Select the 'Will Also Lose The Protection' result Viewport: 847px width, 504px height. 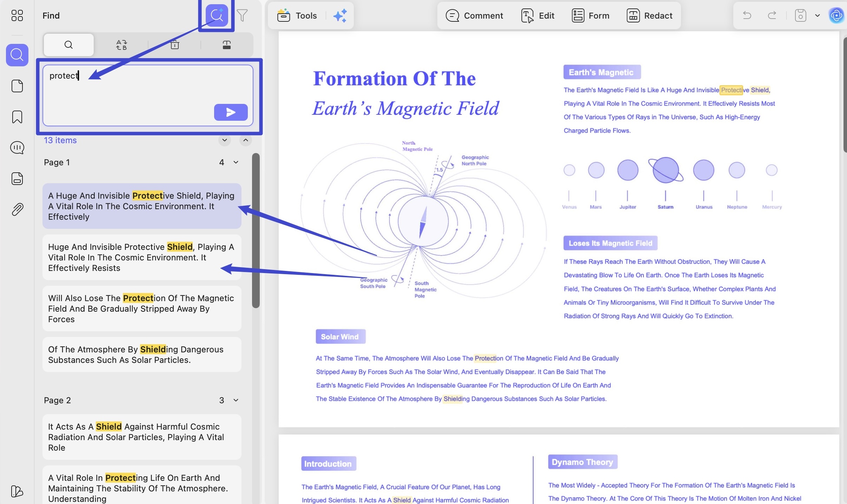(142, 309)
